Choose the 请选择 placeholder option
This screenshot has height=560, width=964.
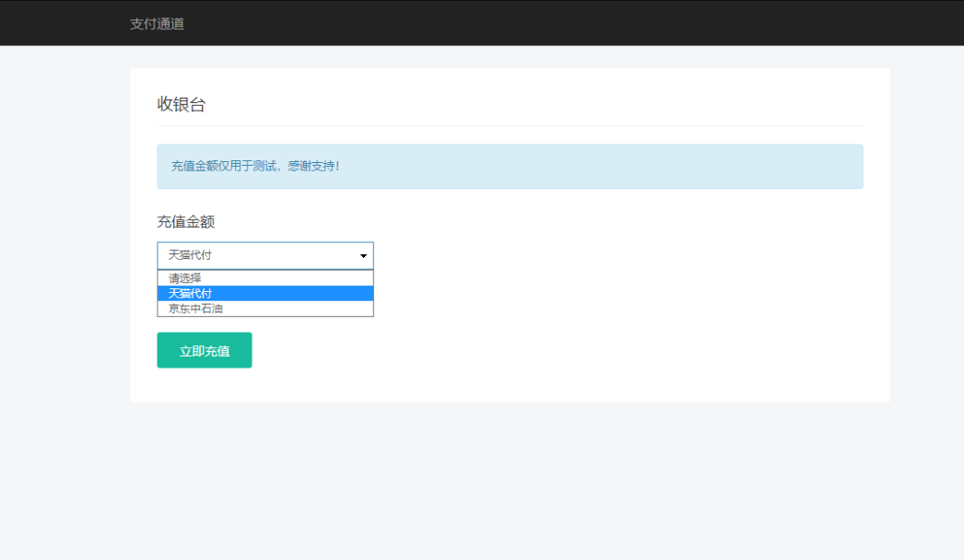pyautogui.click(x=184, y=277)
